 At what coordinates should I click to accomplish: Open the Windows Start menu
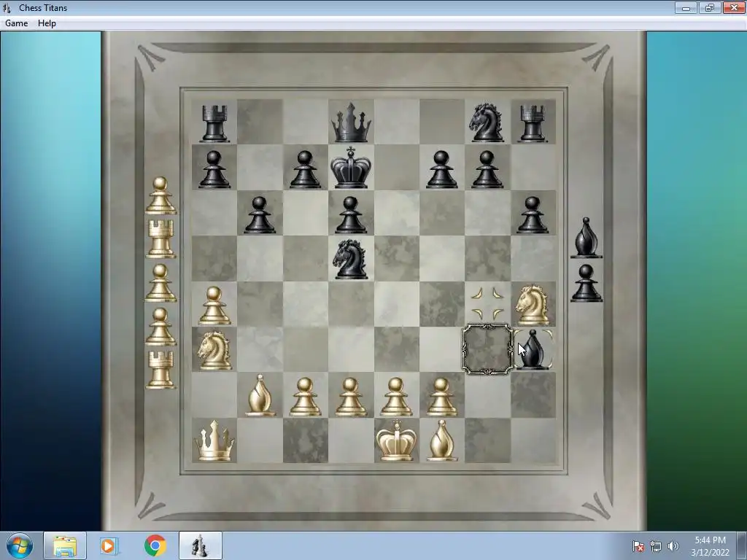(20, 545)
